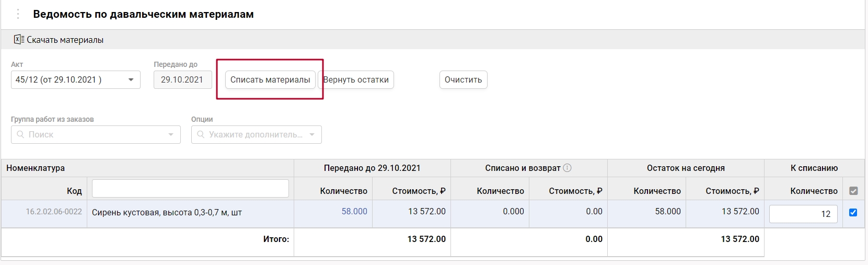Open the transferred quantity link 58.000
The image size is (868, 265).
click(x=354, y=211)
